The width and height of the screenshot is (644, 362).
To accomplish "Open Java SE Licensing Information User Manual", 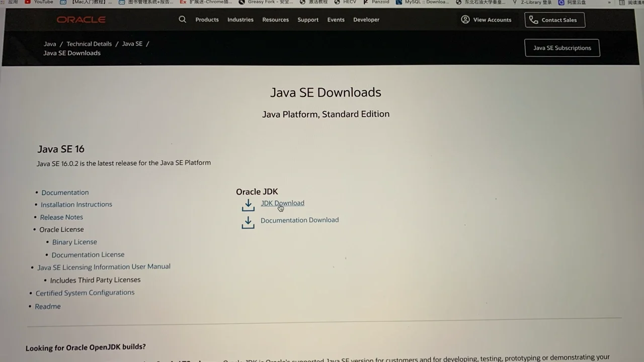I will [104, 267].
